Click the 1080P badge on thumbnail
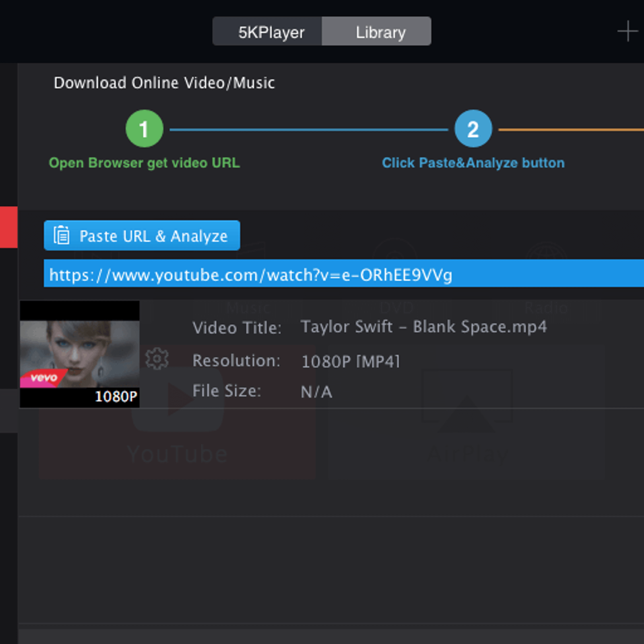This screenshot has width=644, height=644. 116,396
